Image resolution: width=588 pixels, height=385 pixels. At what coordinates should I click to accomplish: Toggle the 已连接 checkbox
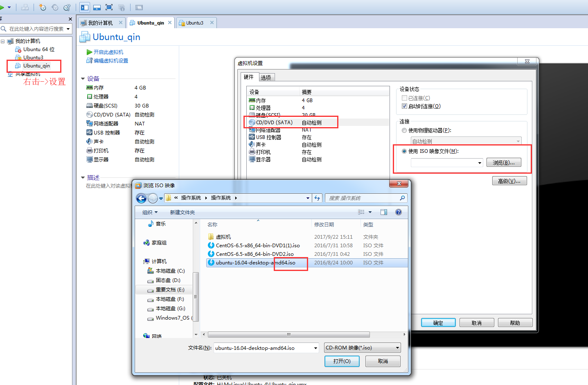(x=404, y=98)
